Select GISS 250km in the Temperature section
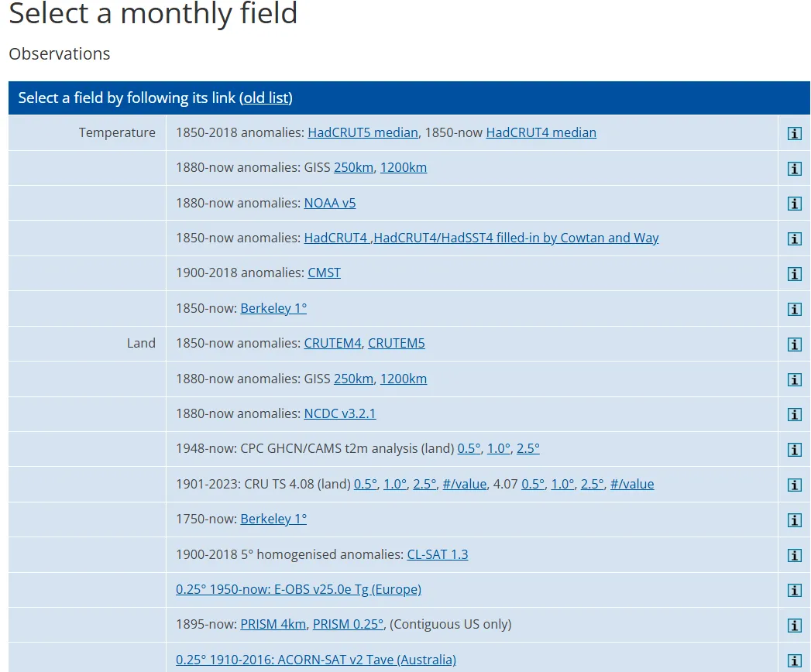This screenshot has width=811, height=672. point(353,167)
